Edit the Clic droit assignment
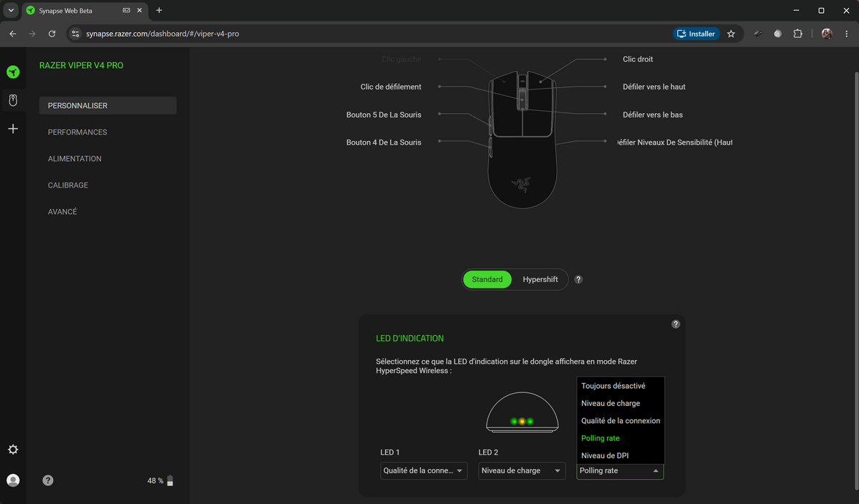The image size is (859, 504). point(638,59)
